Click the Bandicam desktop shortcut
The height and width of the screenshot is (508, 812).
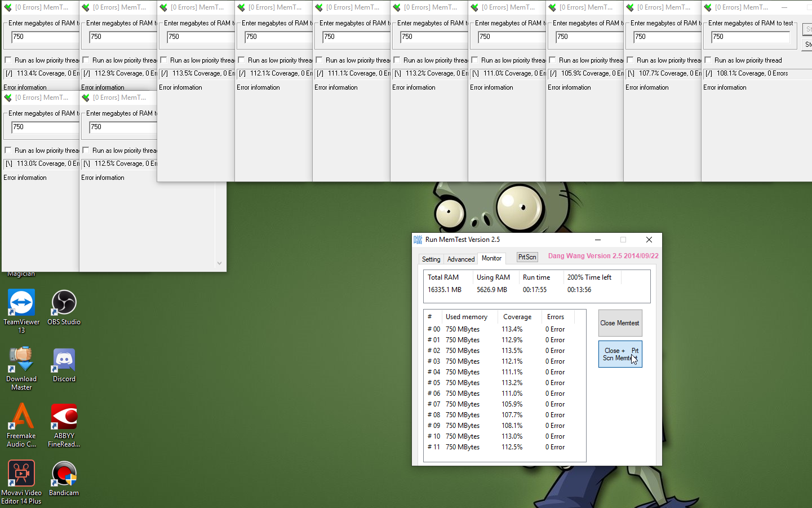[x=64, y=478]
